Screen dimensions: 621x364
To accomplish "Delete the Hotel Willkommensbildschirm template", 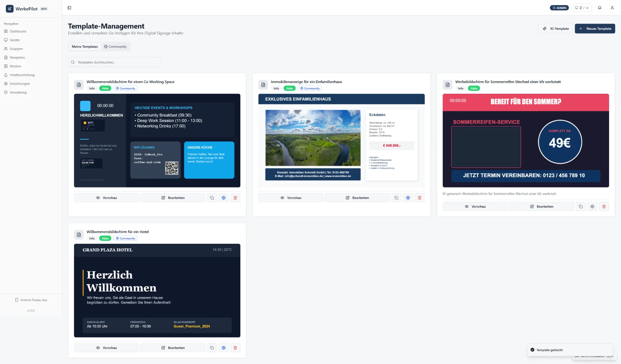I will tap(235, 348).
